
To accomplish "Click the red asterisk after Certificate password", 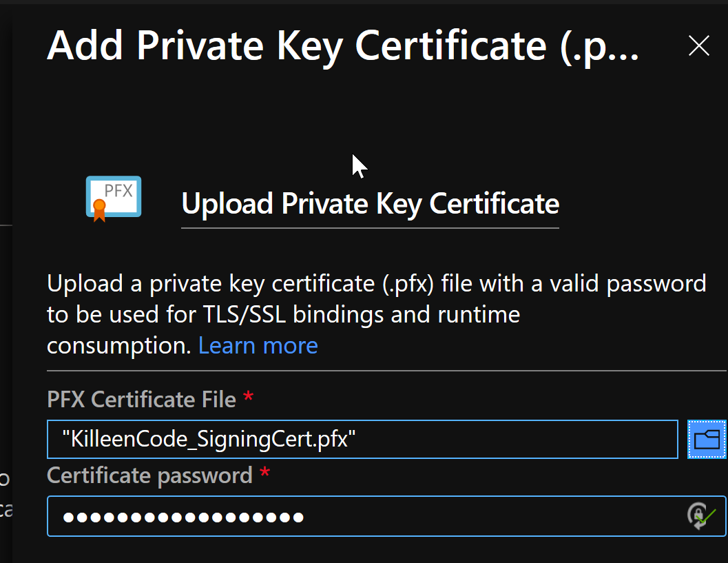I will click(x=264, y=475).
